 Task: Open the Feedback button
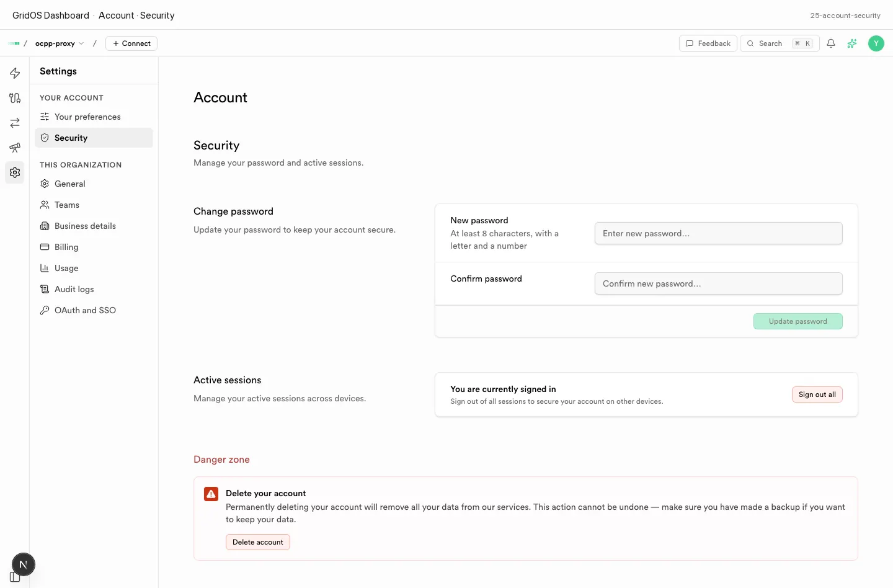click(708, 43)
